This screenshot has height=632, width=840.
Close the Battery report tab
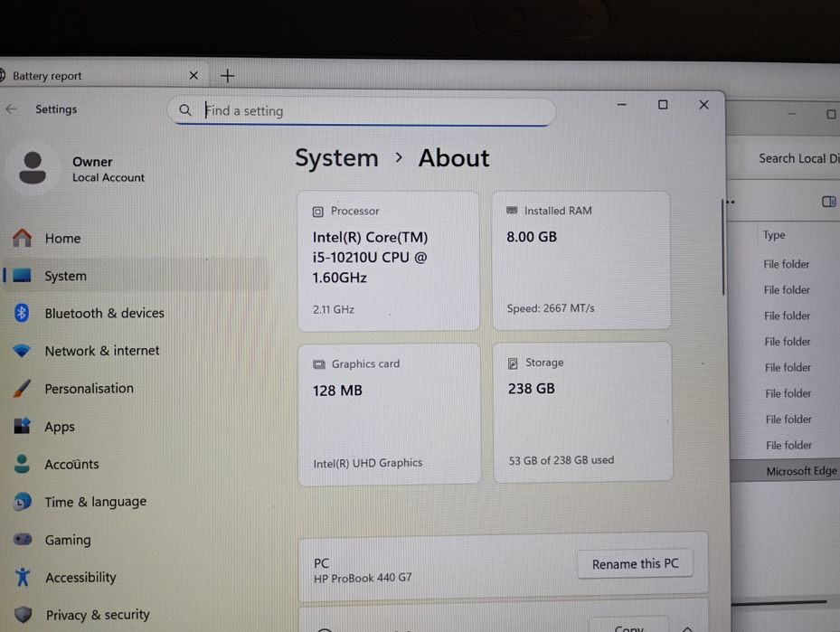(193, 76)
